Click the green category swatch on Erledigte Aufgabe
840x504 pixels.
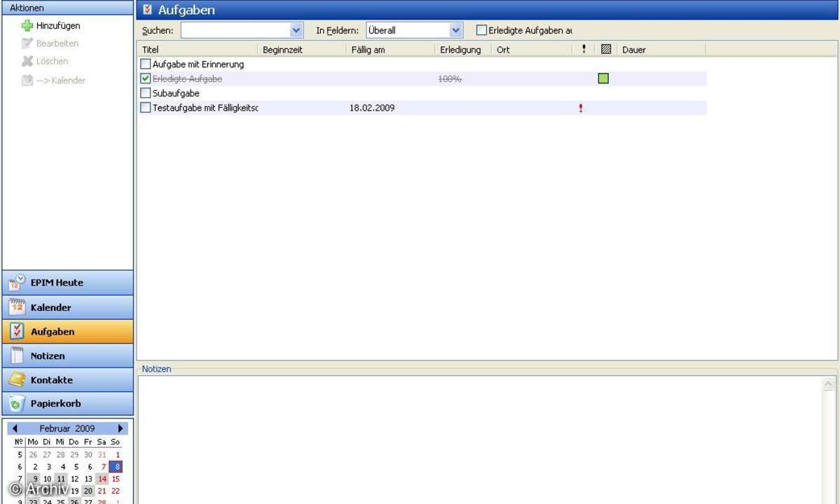point(603,78)
